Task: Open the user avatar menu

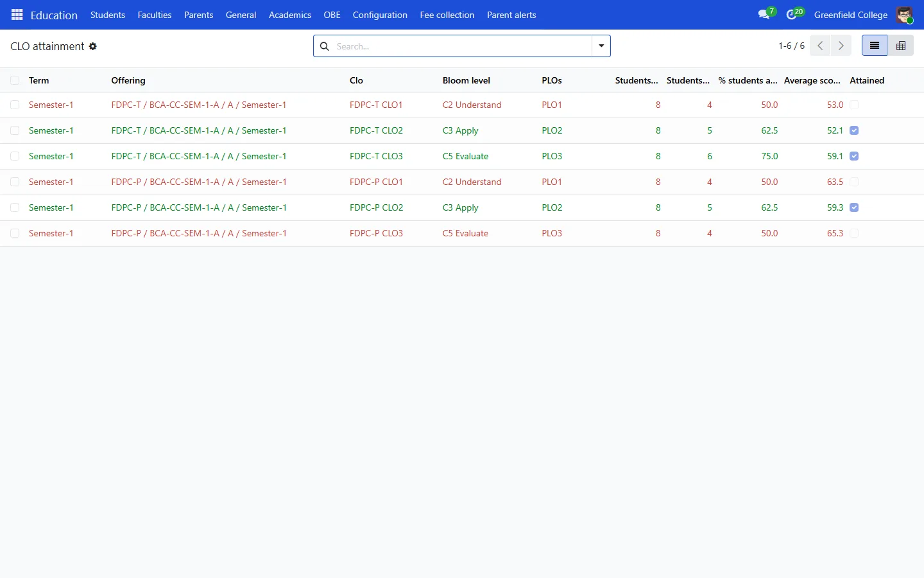Action: click(x=905, y=15)
